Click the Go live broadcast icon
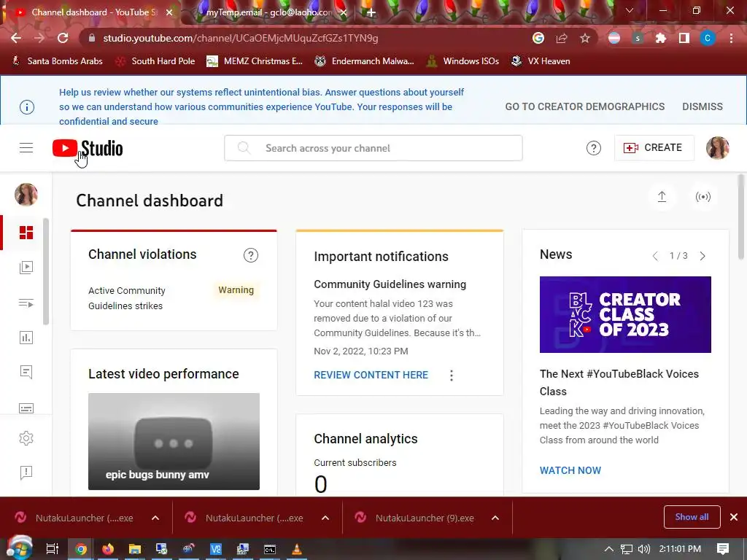Image resolution: width=747 pixels, height=560 pixels. tap(703, 197)
